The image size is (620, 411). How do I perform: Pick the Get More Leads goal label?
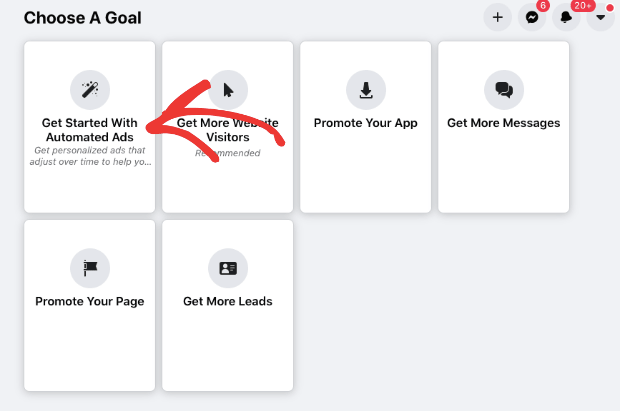click(228, 301)
